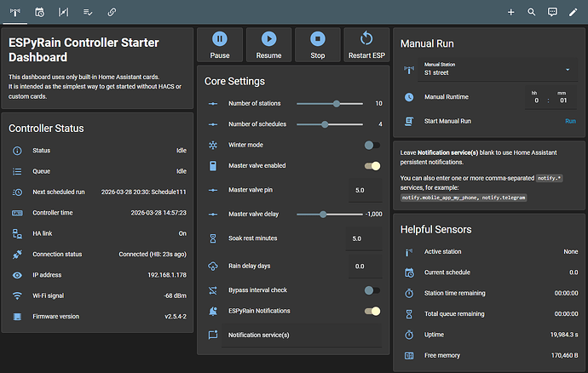This screenshot has height=373, width=588.
Task: Click the Uptime timer icon
Action: [409, 335]
